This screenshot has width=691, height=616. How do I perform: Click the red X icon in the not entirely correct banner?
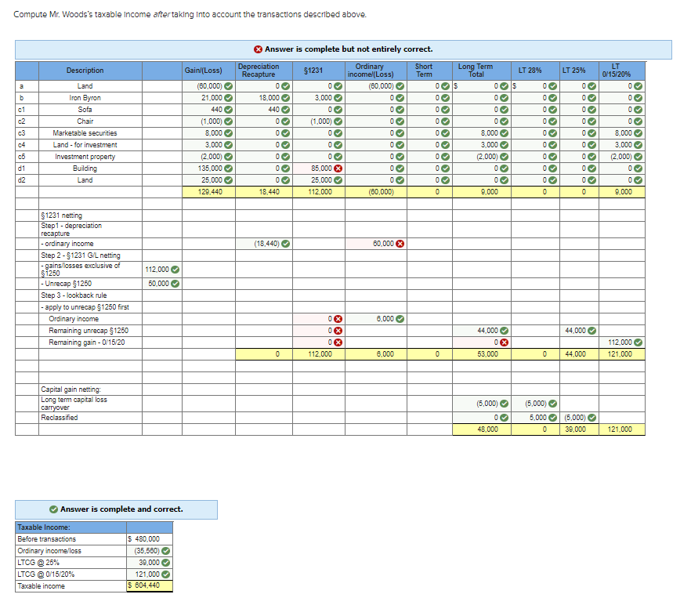coord(259,49)
